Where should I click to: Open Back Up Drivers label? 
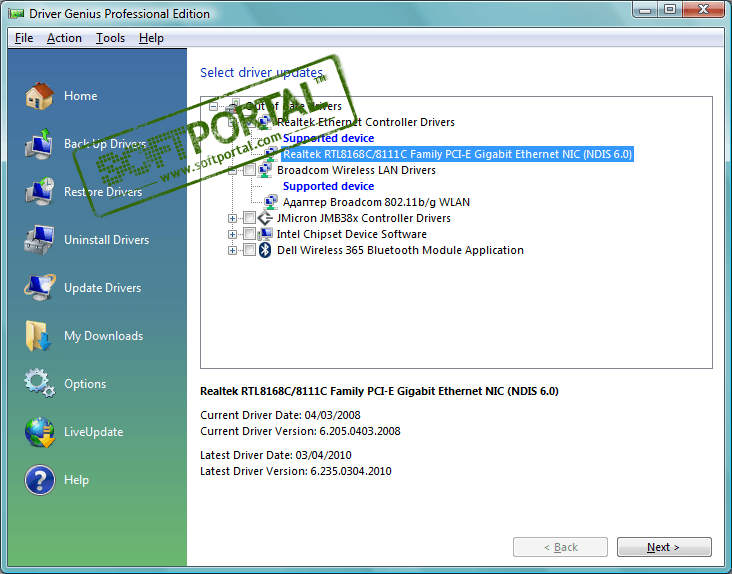pos(105,144)
